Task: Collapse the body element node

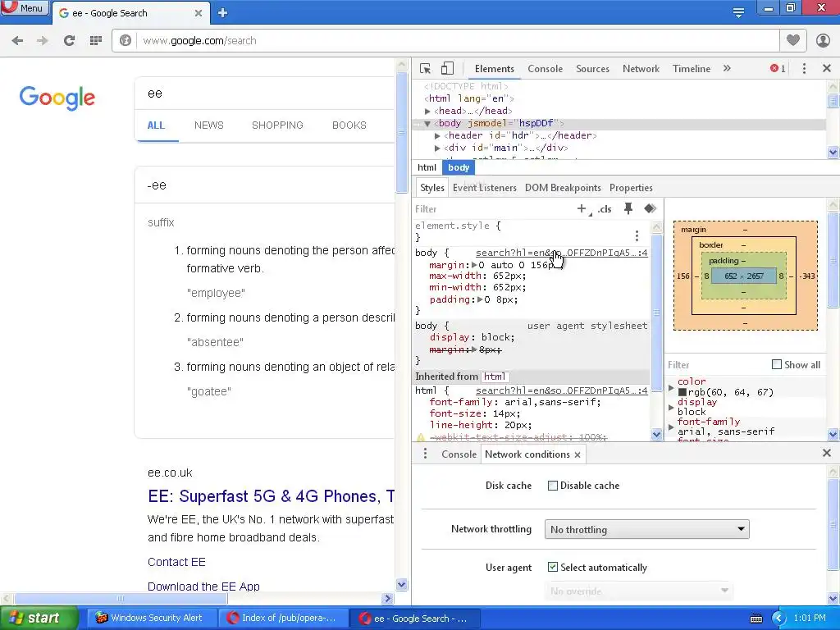Action: coord(427,124)
